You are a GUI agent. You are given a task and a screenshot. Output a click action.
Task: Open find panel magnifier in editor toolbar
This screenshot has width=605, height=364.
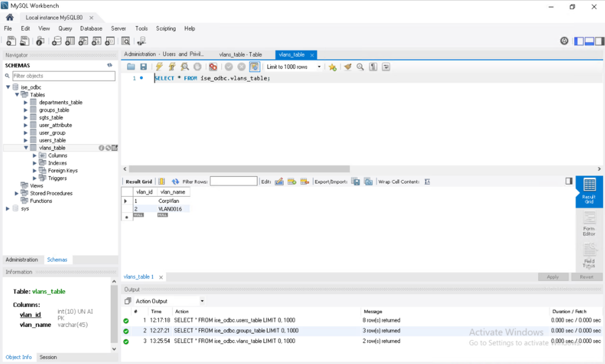click(360, 67)
